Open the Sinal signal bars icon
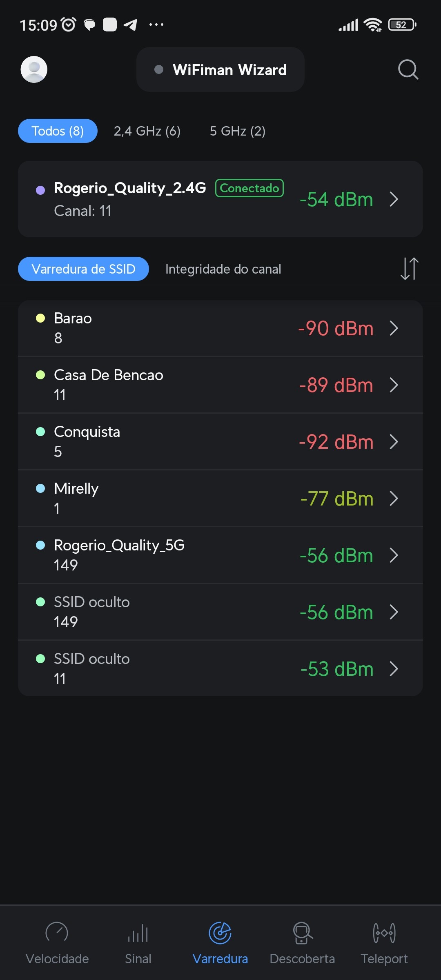Screen dimensions: 441x980 click(x=138, y=933)
